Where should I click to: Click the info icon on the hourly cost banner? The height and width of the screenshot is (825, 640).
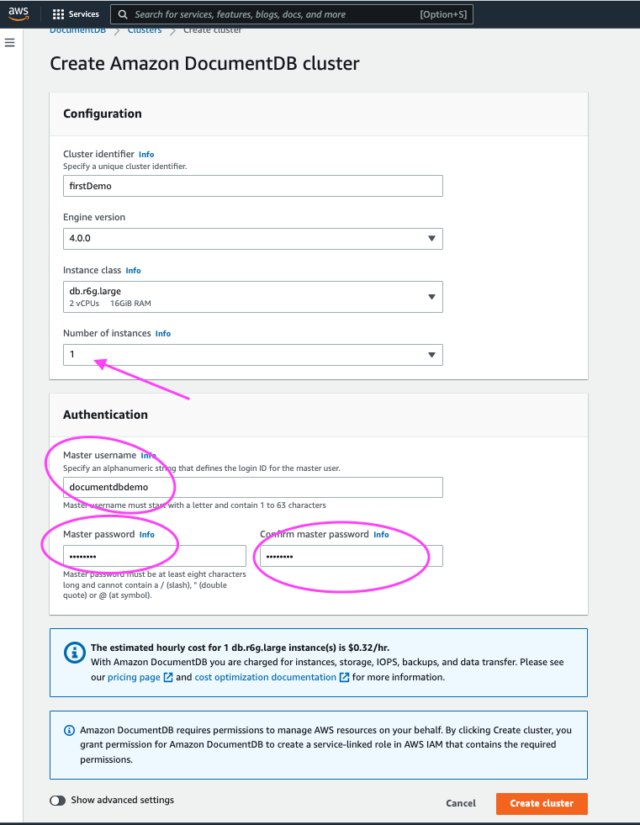[x=74, y=652]
